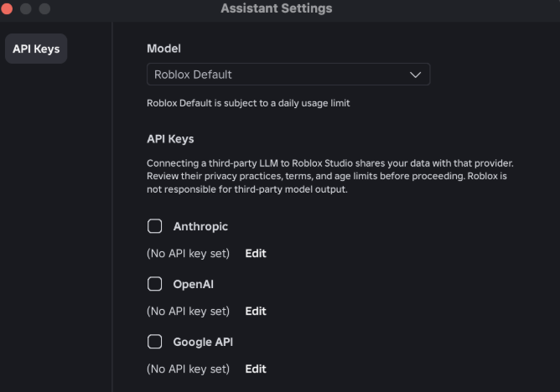The height and width of the screenshot is (392, 560).
Task: Click the "No API key set" text under Anthropic
Action: point(188,253)
